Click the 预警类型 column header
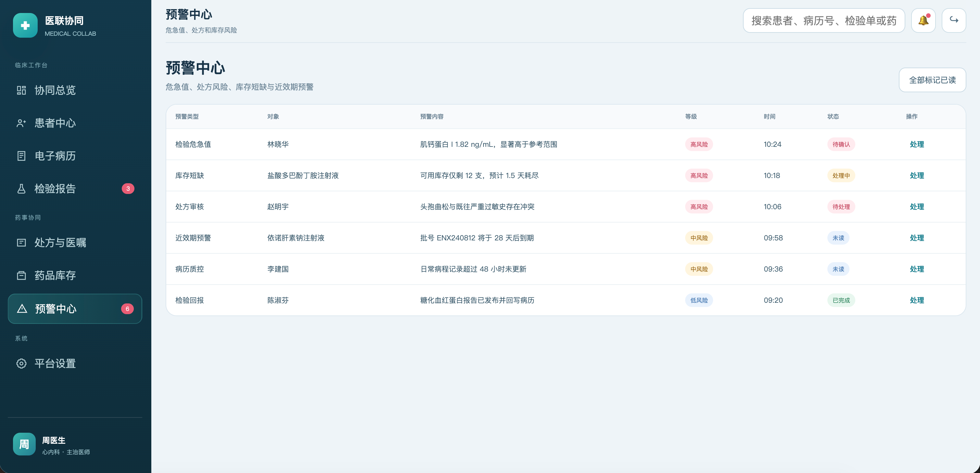Screen dimensions: 980x473 point(187,116)
